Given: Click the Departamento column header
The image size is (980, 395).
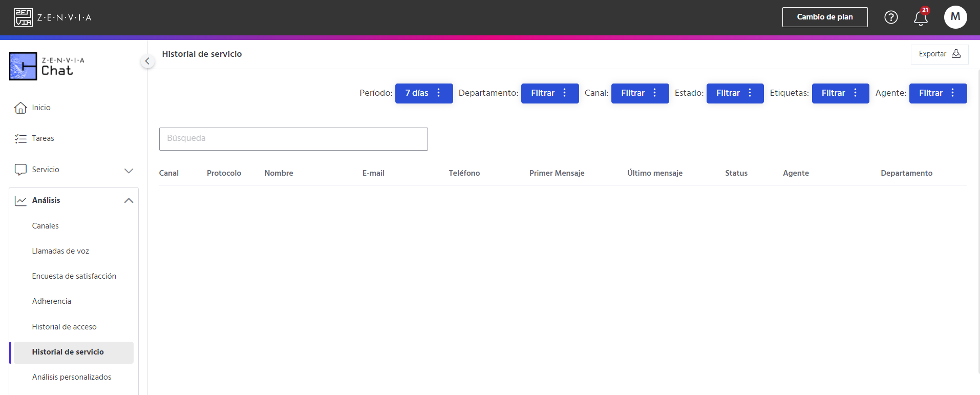Looking at the screenshot, I should (907, 173).
